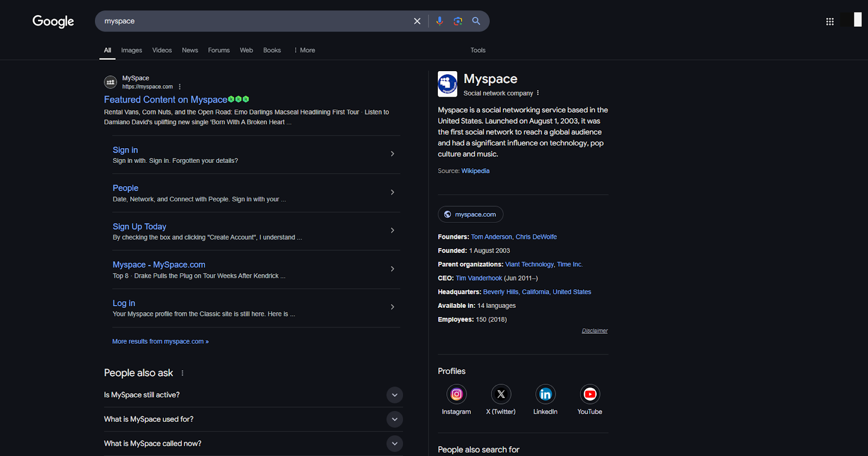Clear the search box with the X icon
Viewport: 868px width, 456px height.
[417, 21]
